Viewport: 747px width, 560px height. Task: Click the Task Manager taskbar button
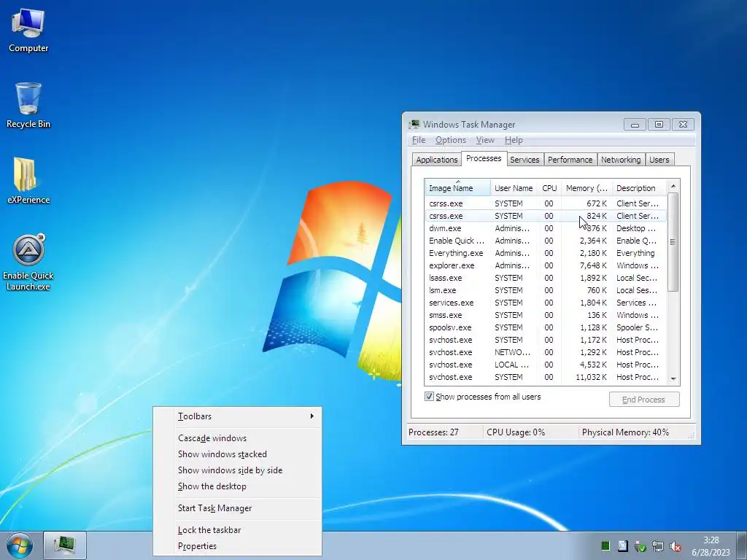[x=65, y=545]
